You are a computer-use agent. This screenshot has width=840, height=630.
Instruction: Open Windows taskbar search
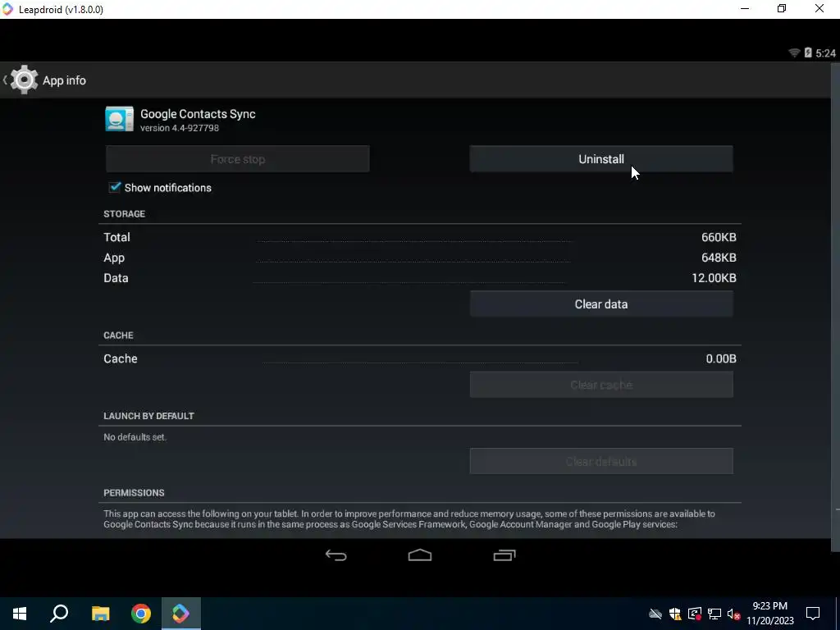pyautogui.click(x=59, y=614)
